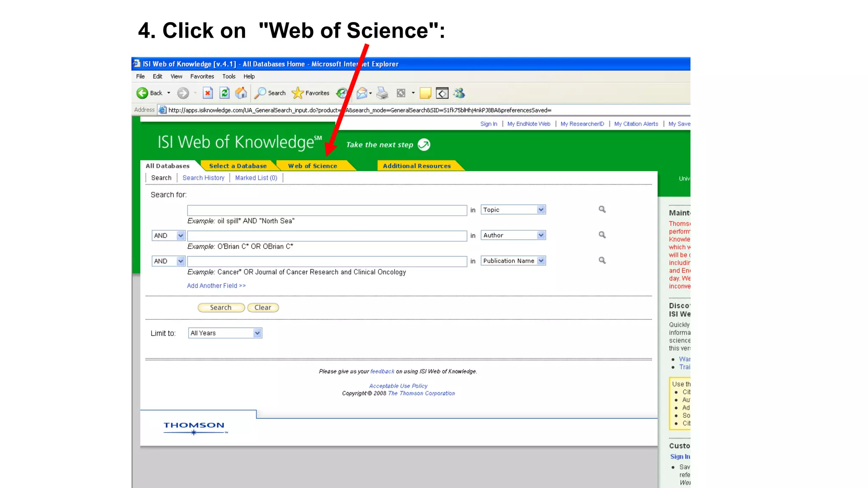Screen dimensions: 868x488
Task: Click the Thomson logo
Action: tap(195, 428)
